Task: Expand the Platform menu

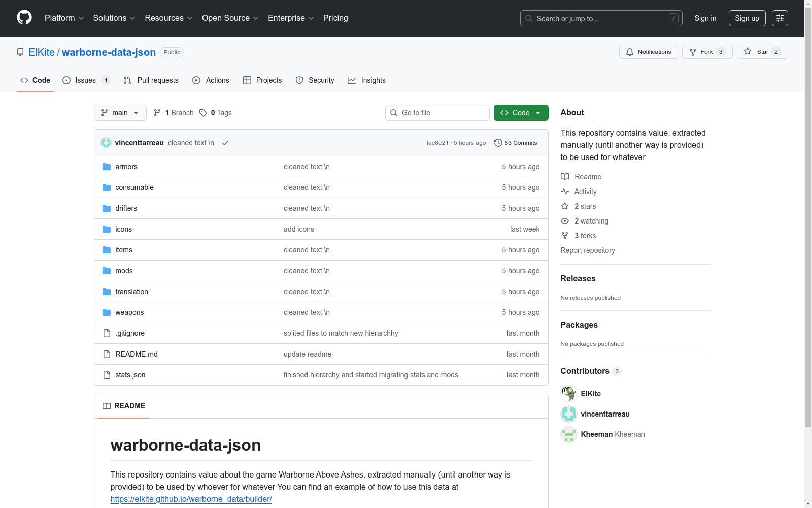Action: point(64,18)
